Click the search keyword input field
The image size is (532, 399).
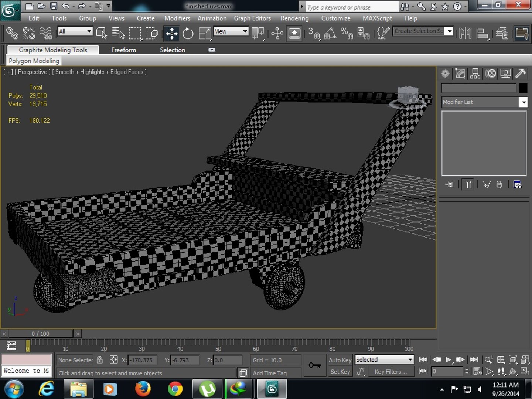coord(352,7)
